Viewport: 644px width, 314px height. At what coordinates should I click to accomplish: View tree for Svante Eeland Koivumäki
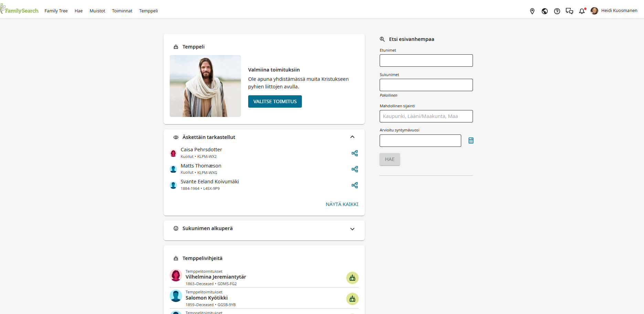click(x=355, y=185)
